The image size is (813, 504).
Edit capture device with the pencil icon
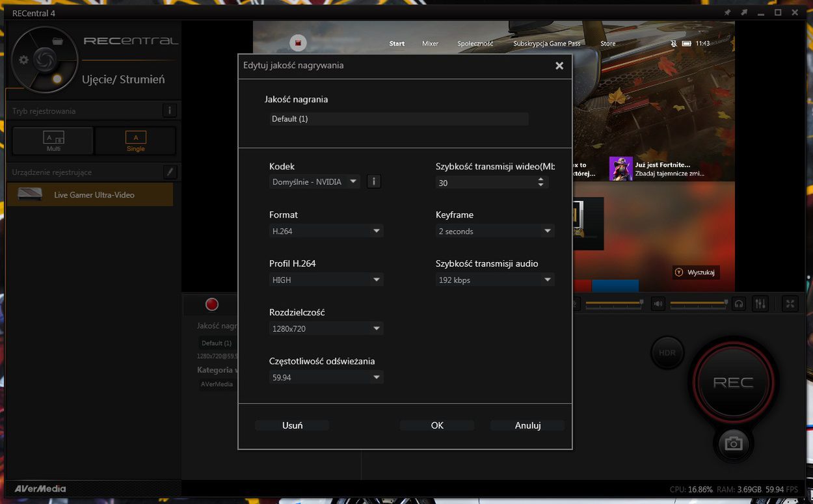coord(169,172)
